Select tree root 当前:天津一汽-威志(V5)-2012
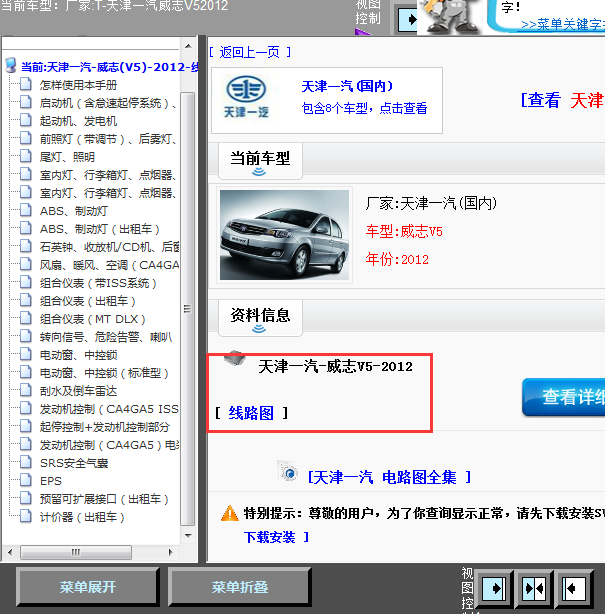Viewport: 605px width, 614px height. 109,67
